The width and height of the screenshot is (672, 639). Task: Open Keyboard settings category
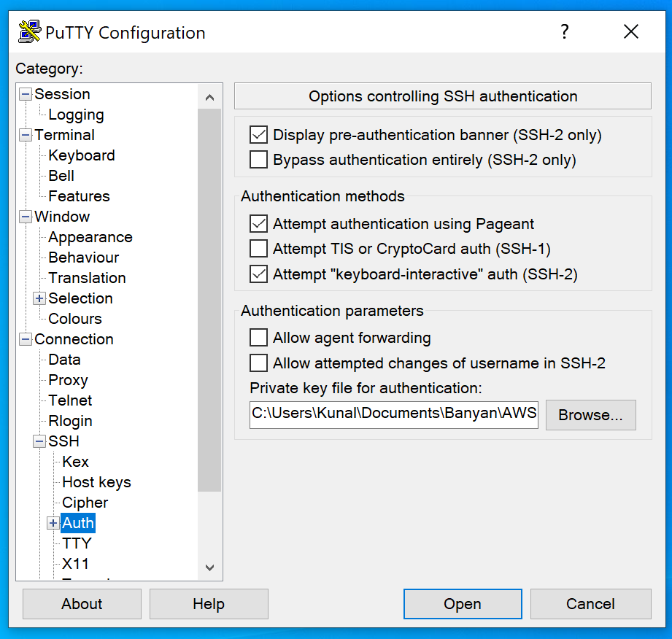tap(82, 155)
